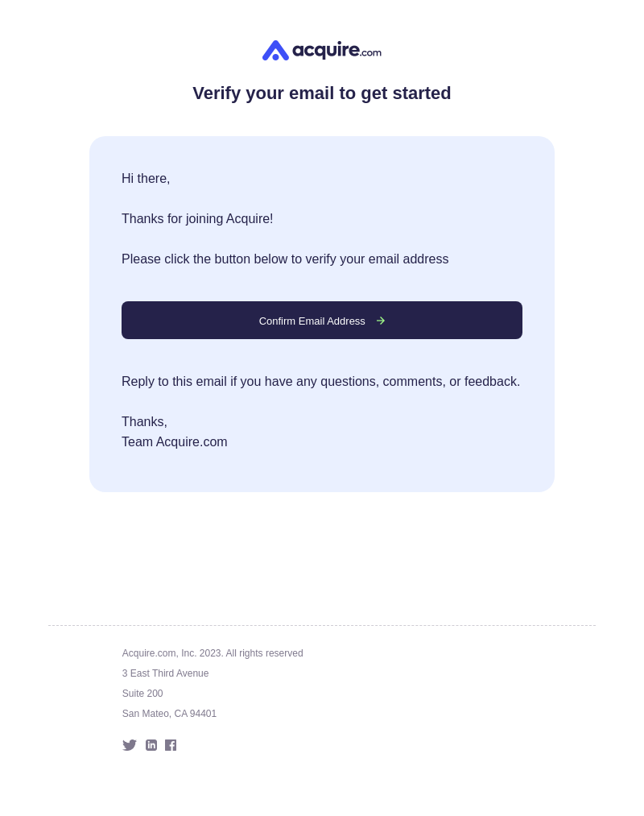Open the Facebook icon in the footer

tap(171, 745)
